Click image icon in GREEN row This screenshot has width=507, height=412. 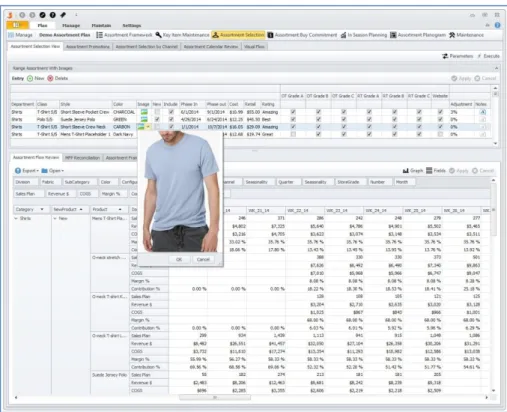tap(144, 119)
